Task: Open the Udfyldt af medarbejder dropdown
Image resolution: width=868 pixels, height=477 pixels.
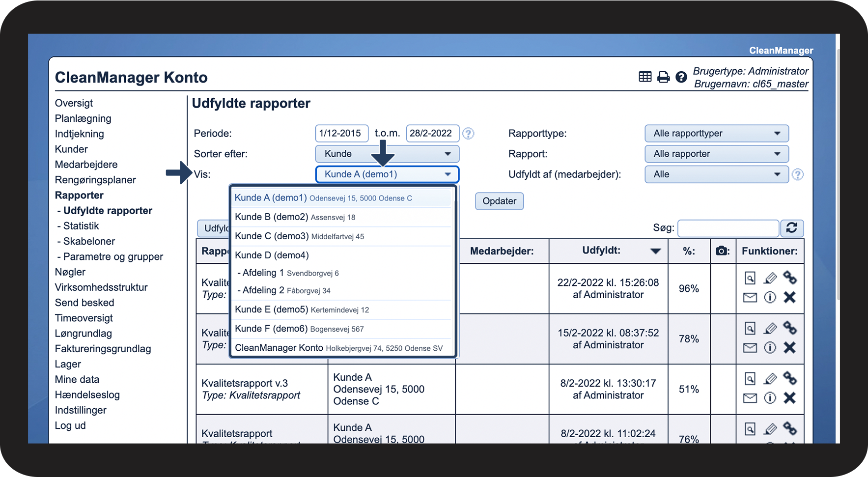Action: (716, 174)
